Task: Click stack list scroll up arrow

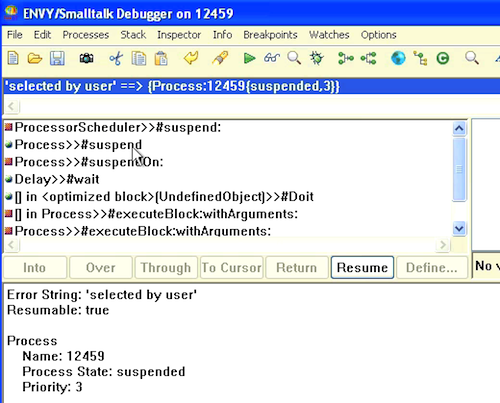Action: point(459,128)
